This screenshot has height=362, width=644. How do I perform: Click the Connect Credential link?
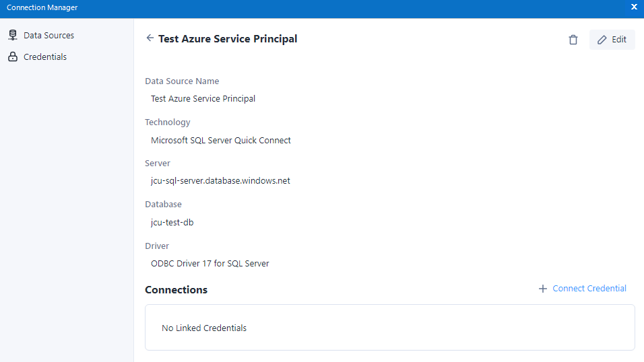(x=589, y=289)
